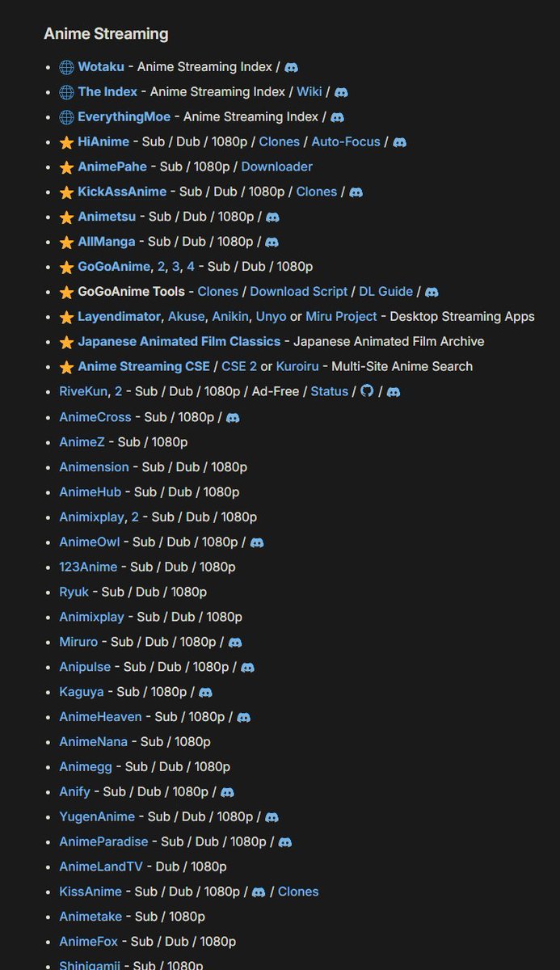Open the AllManga link
This screenshot has width=560, height=970.
[107, 242]
